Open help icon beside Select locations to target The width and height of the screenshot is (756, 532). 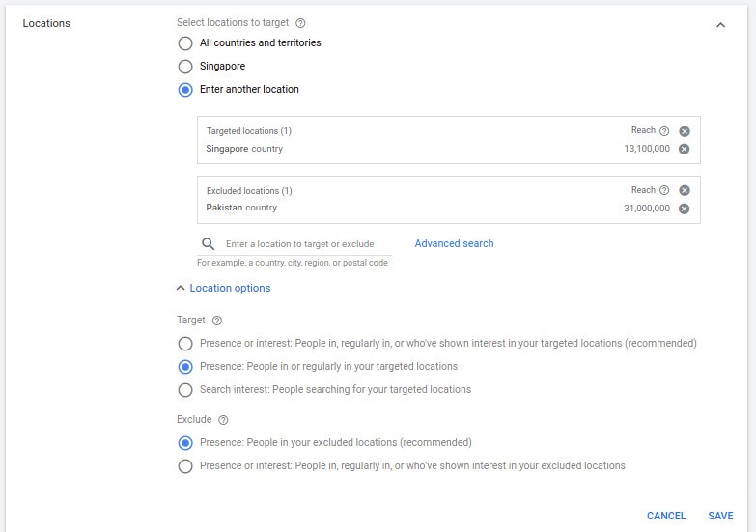[300, 22]
